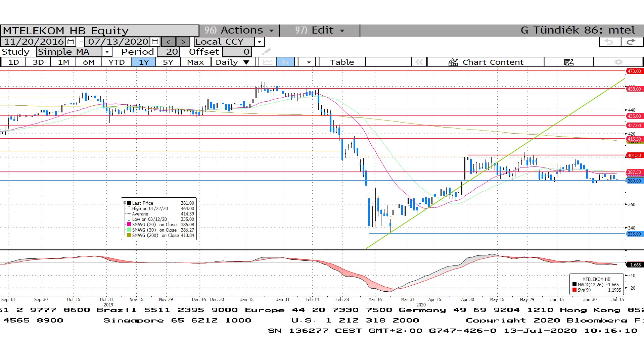The image size is (644, 344).
Task: Select the 1Y range
Action: (x=144, y=62)
